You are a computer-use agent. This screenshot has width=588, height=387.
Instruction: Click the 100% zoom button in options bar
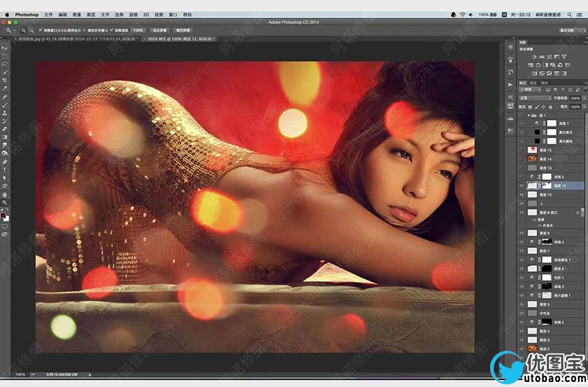click(138, 30)
